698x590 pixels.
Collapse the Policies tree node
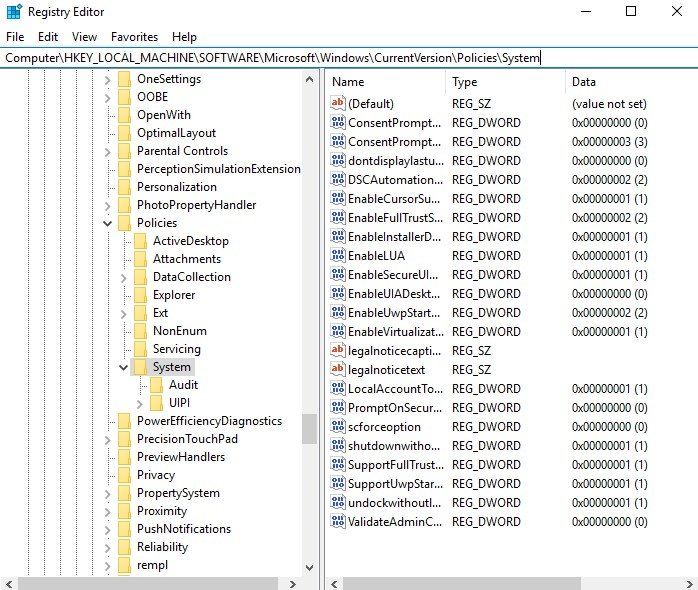click(108, 223)
